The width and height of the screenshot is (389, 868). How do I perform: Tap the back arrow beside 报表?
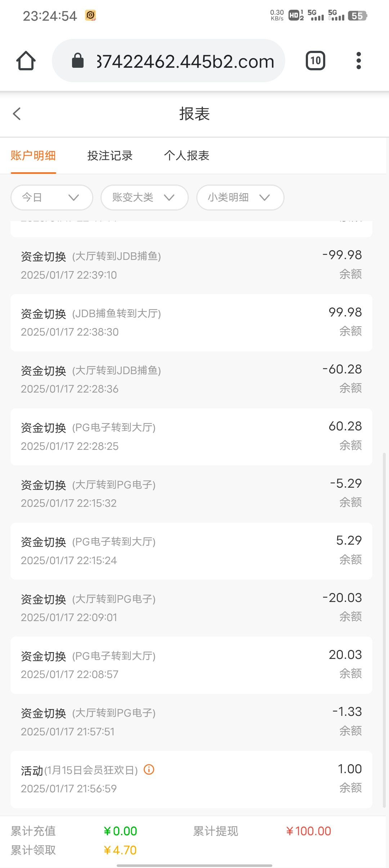(x=17, y=114)
